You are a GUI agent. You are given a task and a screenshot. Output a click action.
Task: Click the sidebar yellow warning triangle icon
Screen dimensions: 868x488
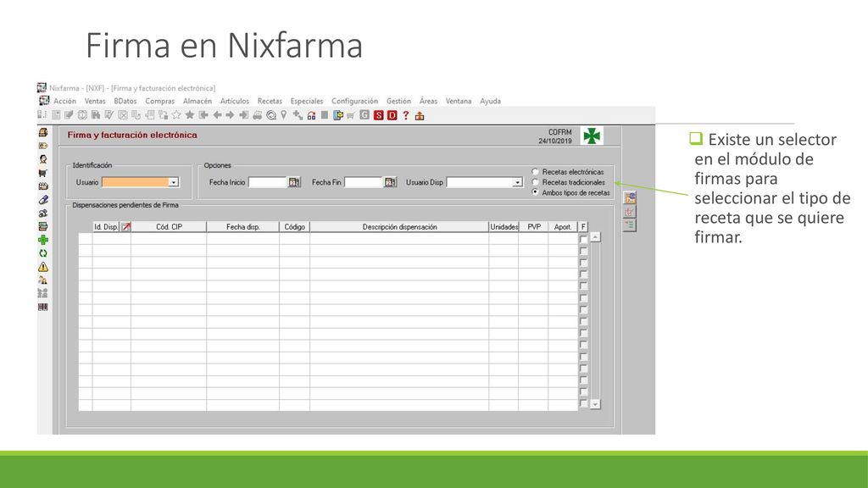tap(43, 267)
